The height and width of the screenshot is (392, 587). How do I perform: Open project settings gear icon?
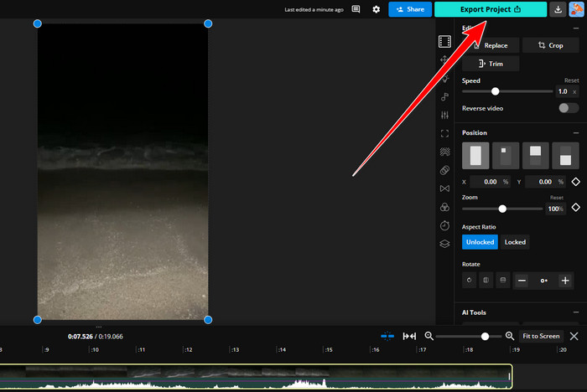pyautogui.click(x=377, y=9)
